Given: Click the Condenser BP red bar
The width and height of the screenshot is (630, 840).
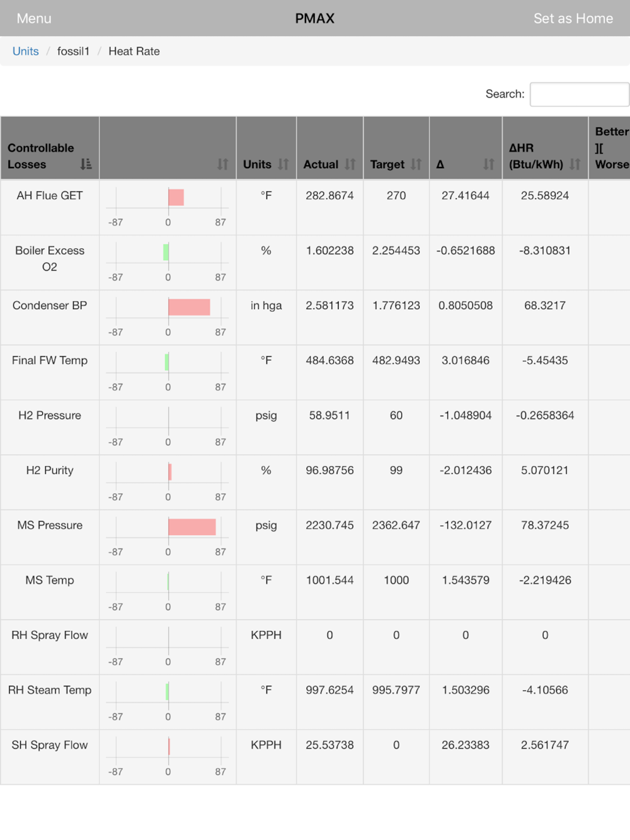Looking at the screenshot, I should 189,307.
